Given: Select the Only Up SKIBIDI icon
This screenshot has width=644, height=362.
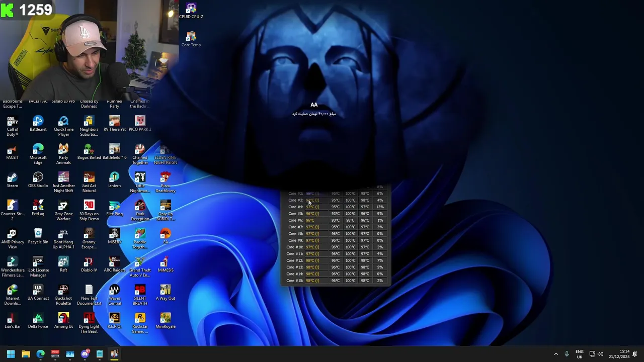Looking at the screenshot, I should coord(166,211).
